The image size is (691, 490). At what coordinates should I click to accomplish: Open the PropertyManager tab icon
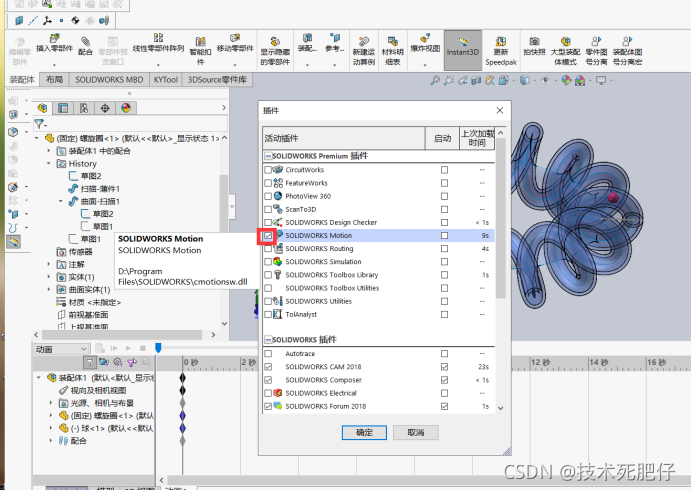coord(63,108)
